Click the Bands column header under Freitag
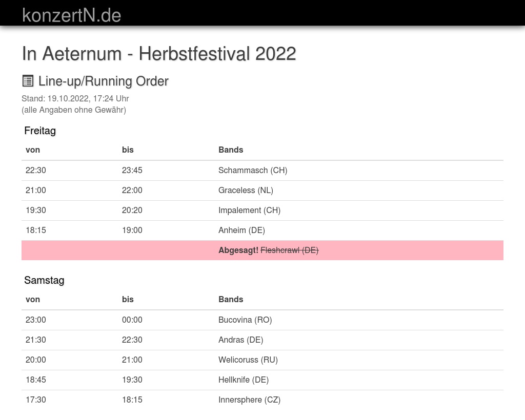Viewport: 525px width, 420px height. point(231,150)
